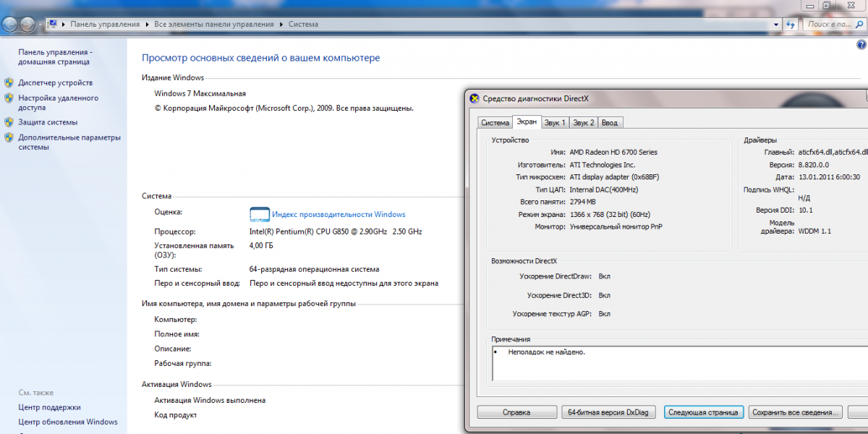
Task: Select driver version '8.820.0.0'
Action: [x=814, y=165]
